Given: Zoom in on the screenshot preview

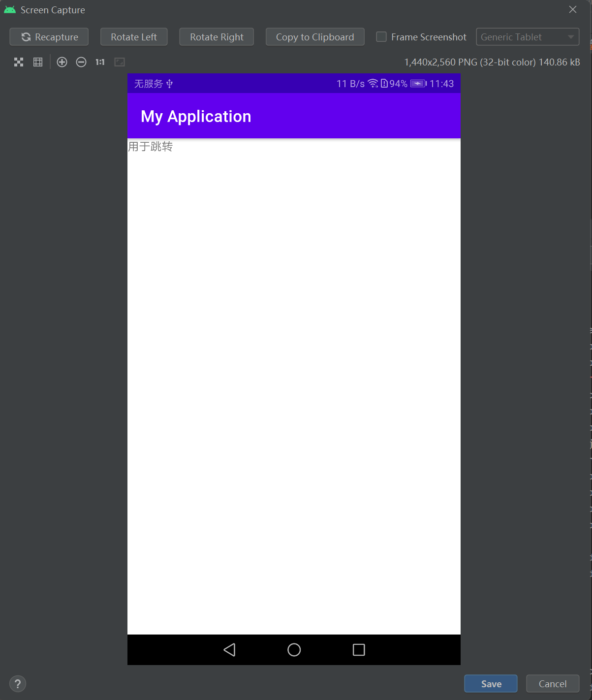Looking at the screenshot, I should click(62, 62).
